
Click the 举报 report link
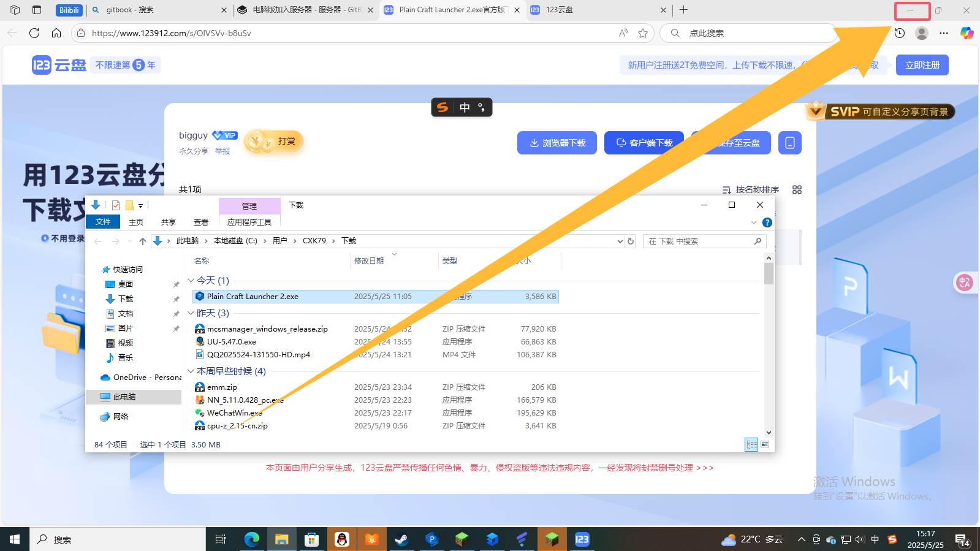point(222,151)
